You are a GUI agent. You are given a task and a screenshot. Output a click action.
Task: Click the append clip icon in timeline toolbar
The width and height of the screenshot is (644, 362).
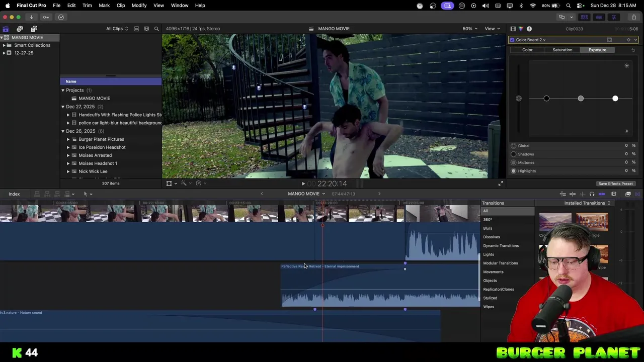click(x=57, y=194)
